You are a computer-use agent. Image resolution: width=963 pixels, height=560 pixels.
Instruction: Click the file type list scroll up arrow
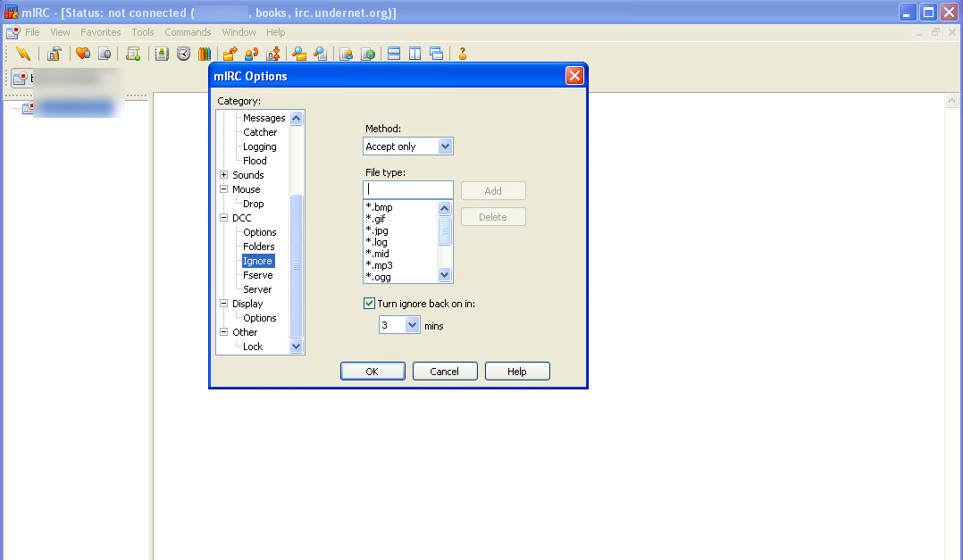445,208
